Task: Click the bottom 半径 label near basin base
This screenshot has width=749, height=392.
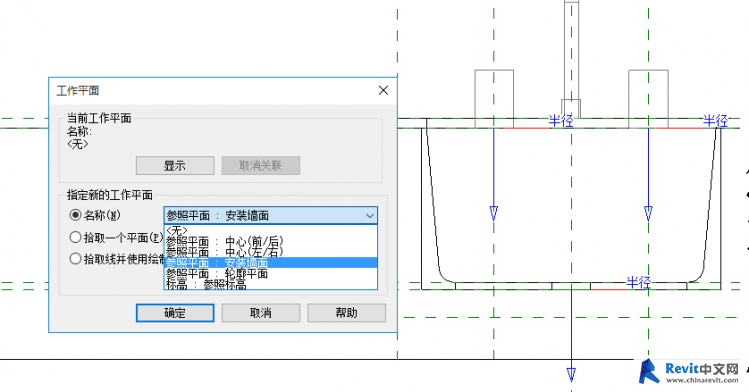Action: [x=639, y=282]
